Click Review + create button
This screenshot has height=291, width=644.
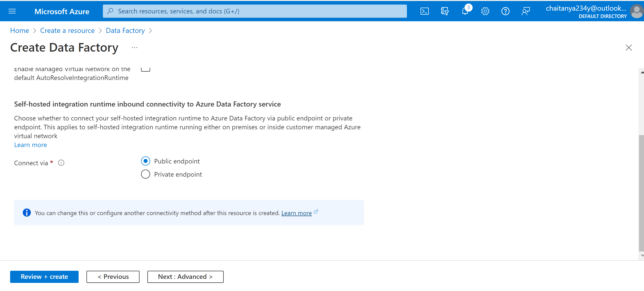[x=44, y=277]
